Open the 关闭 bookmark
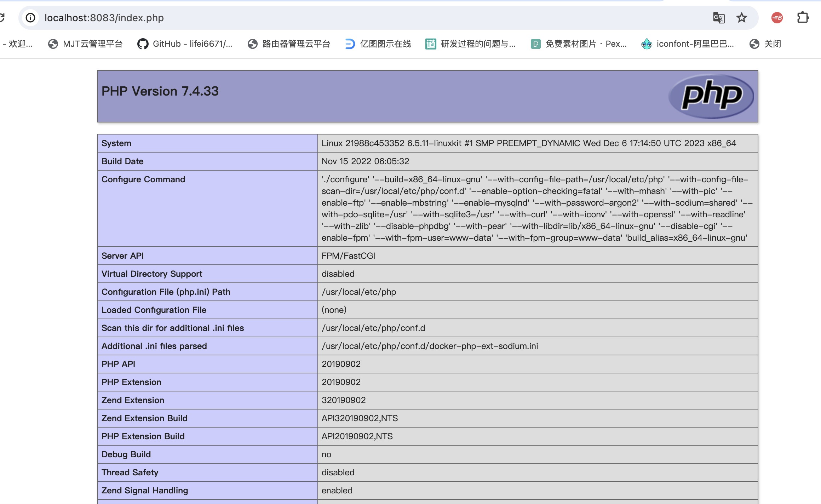The width and height of the screenshot is (821, 504). point(765,44)
